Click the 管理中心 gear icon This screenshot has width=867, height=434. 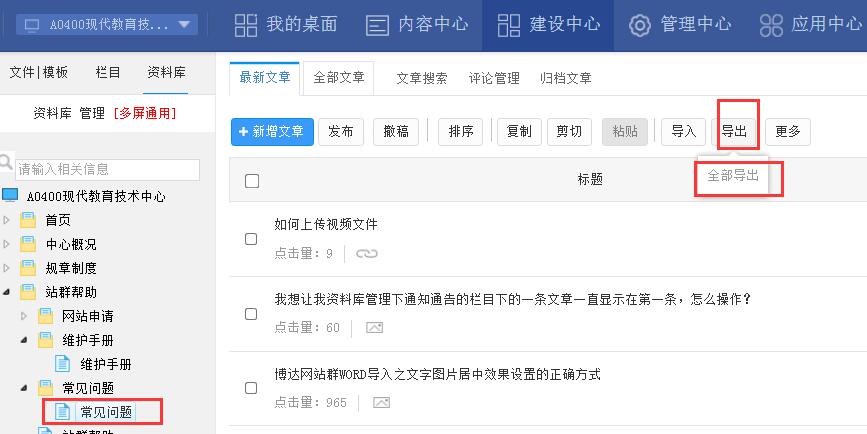click(640, 25)
